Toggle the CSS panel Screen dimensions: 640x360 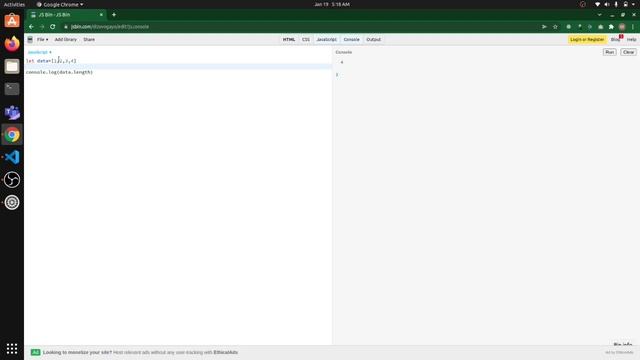(x=306, y=40)
